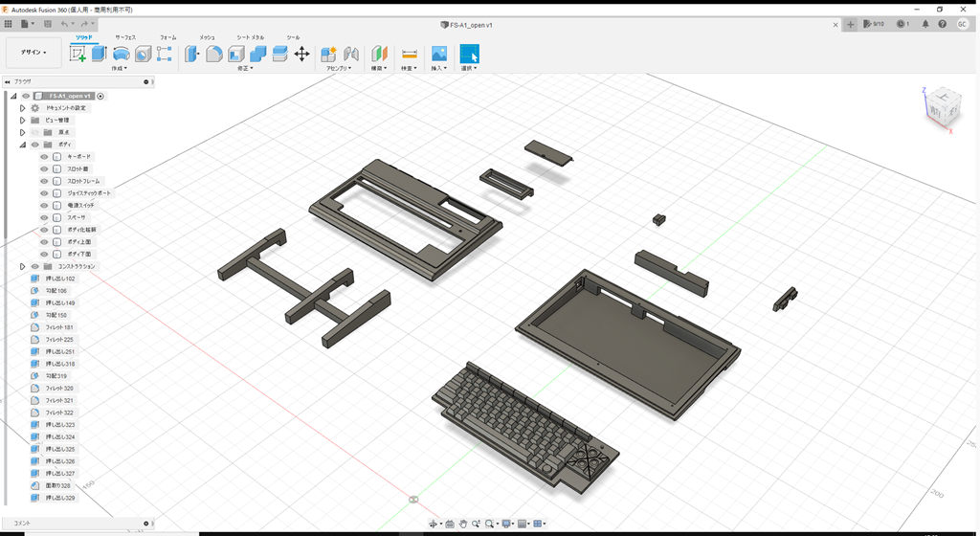Open the 作成 menu

coord(120,69)
